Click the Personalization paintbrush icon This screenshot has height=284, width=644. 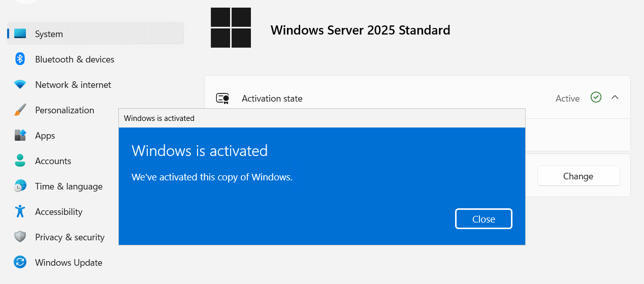[20, 110]
